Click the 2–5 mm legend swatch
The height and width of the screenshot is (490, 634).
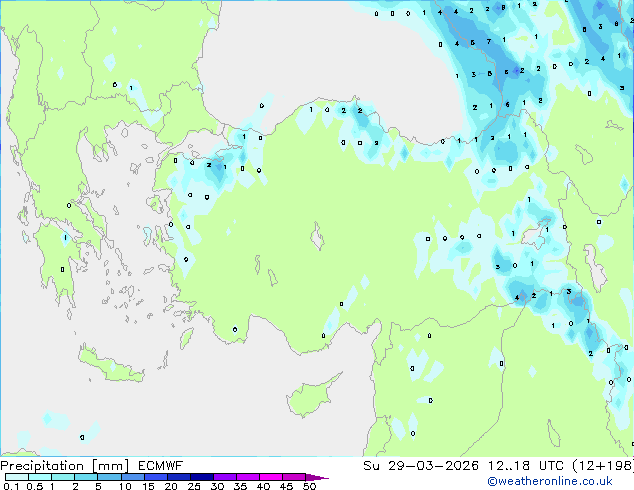(x=86, y=477)
